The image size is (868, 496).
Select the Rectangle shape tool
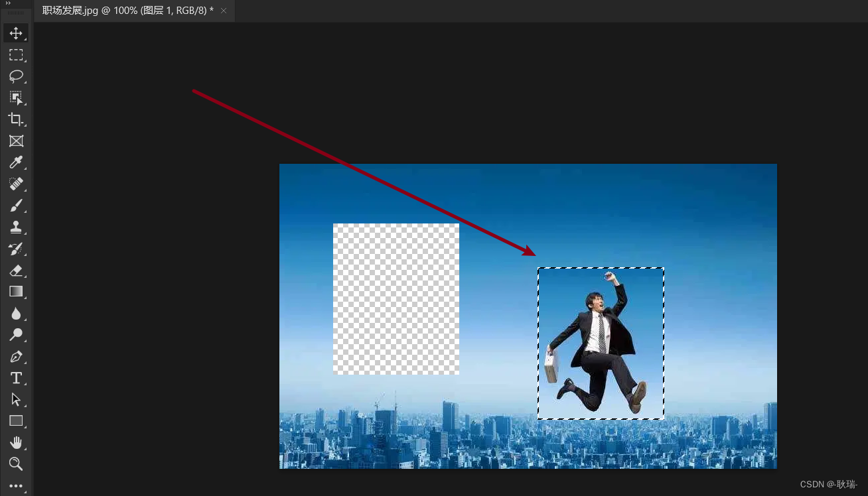[x=16, y=420]
